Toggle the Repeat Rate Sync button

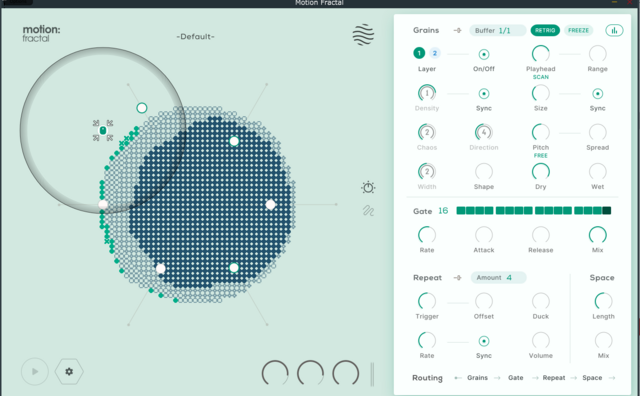pyautogui.click(x=484, y=341)
